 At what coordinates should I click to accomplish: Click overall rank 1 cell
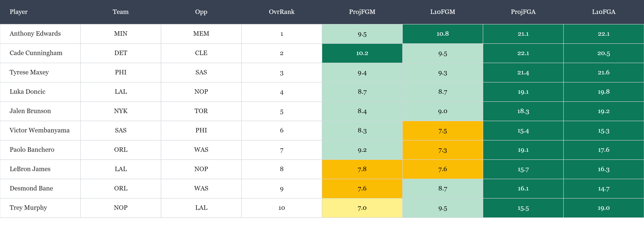click(282, 34)
